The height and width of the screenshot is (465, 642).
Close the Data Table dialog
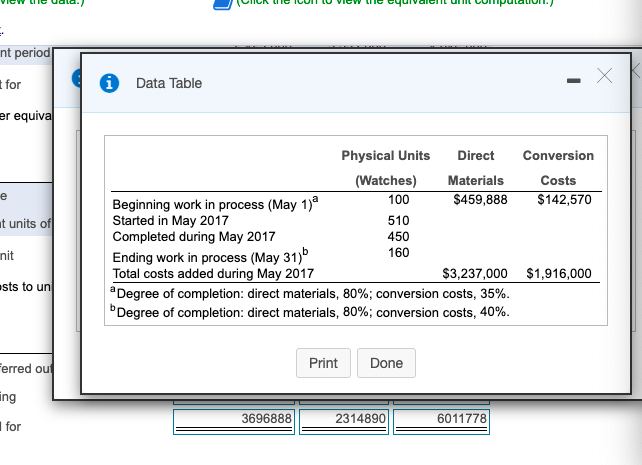pos(604,76)
